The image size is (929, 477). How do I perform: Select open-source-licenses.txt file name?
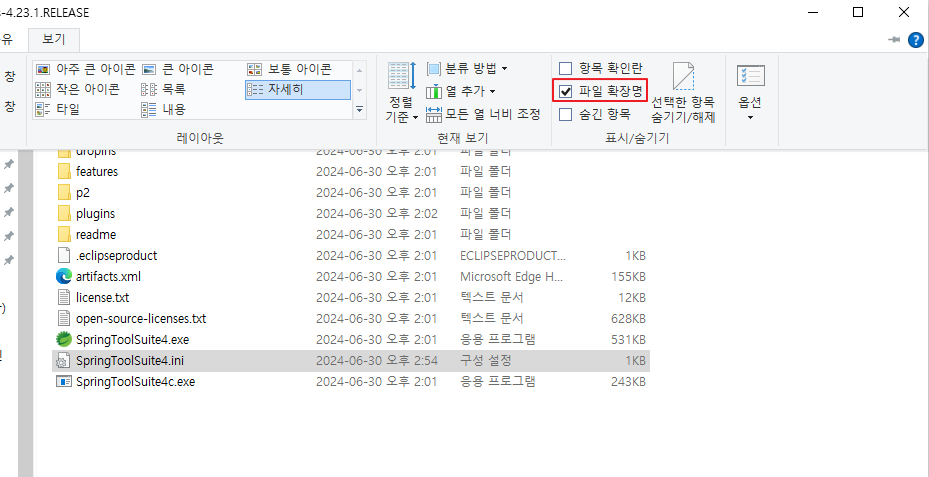pyautogui.click(x=141, y=318)
